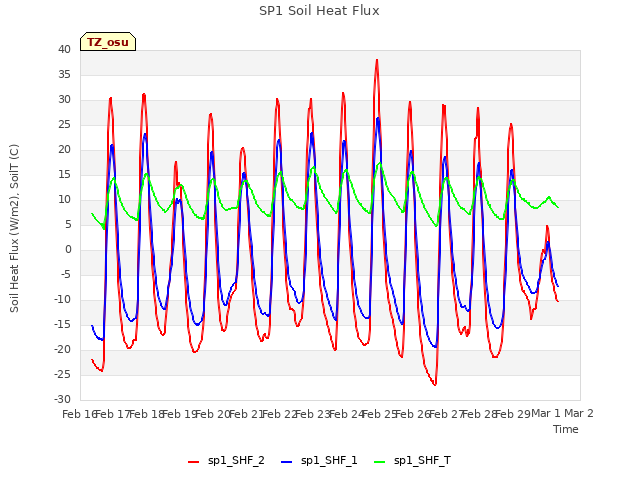Click the TZ_osu annotation label

(x=108, y=42)
